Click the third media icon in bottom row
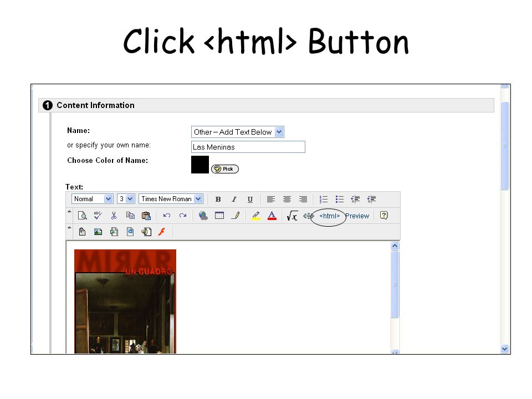This screenshot has width=532, height=399. coord(114,232)
